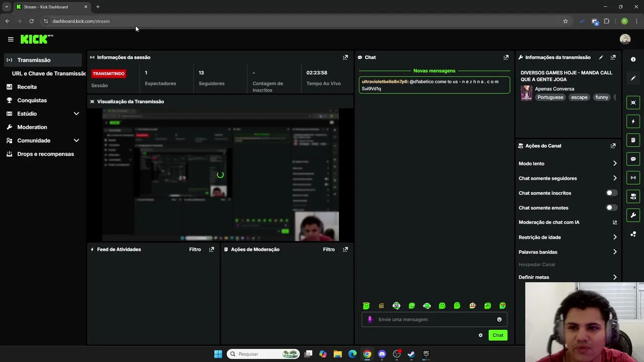
Task: Click the three-dots cluster icon at sidebar bottom
Action: 633,234
